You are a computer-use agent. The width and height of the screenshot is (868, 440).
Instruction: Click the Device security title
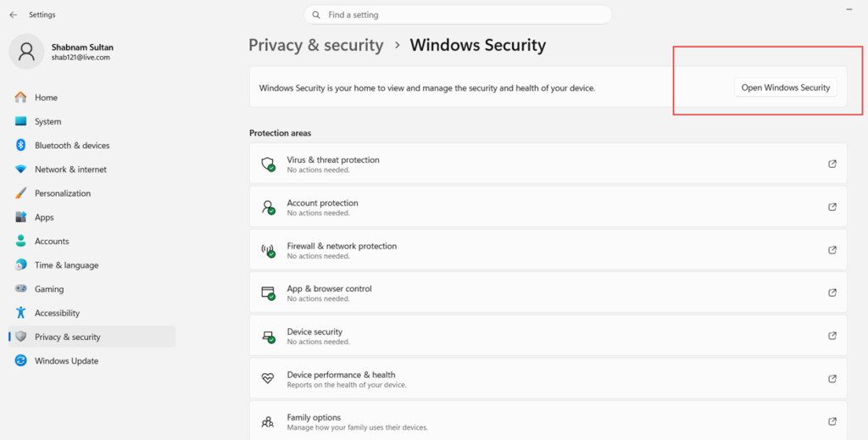pyautogui.click(x=314, y=331)
